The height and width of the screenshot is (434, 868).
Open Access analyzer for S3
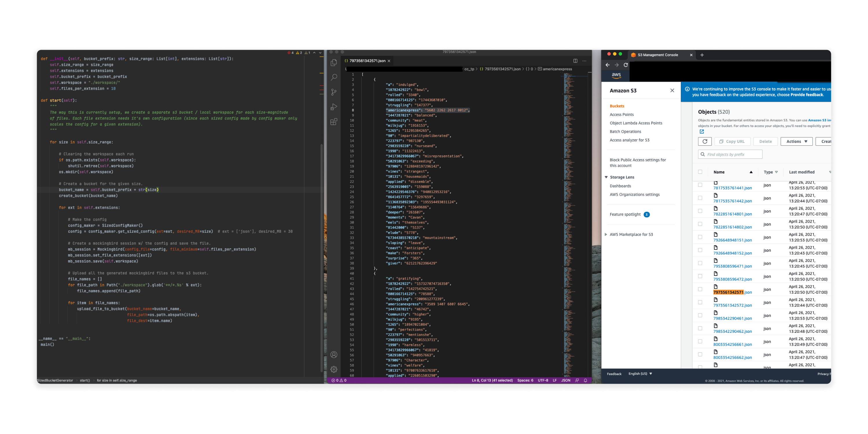[629, 140]
